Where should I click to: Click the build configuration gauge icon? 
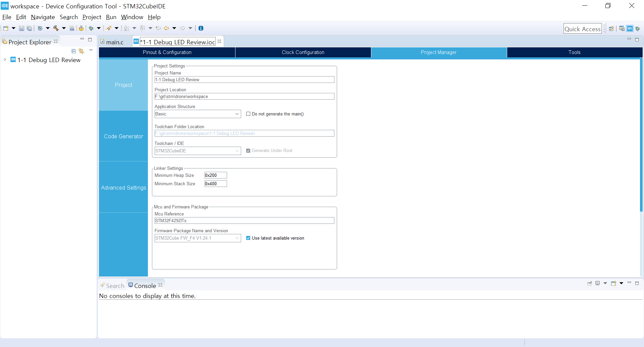40,28
